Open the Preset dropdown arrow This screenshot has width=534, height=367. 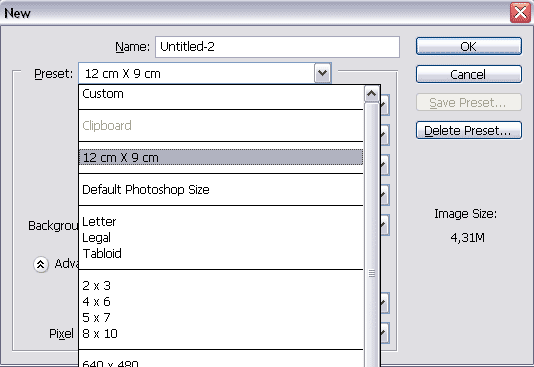(323, 73)
